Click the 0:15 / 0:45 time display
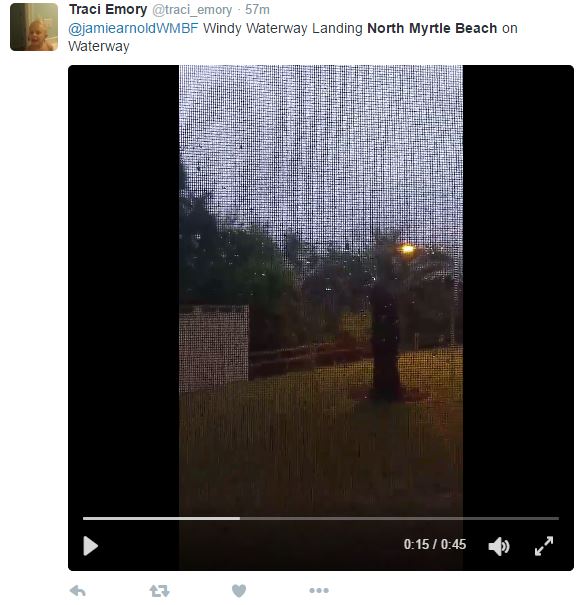The height and width of the screenshot is (605, 586). click(435, 544)
